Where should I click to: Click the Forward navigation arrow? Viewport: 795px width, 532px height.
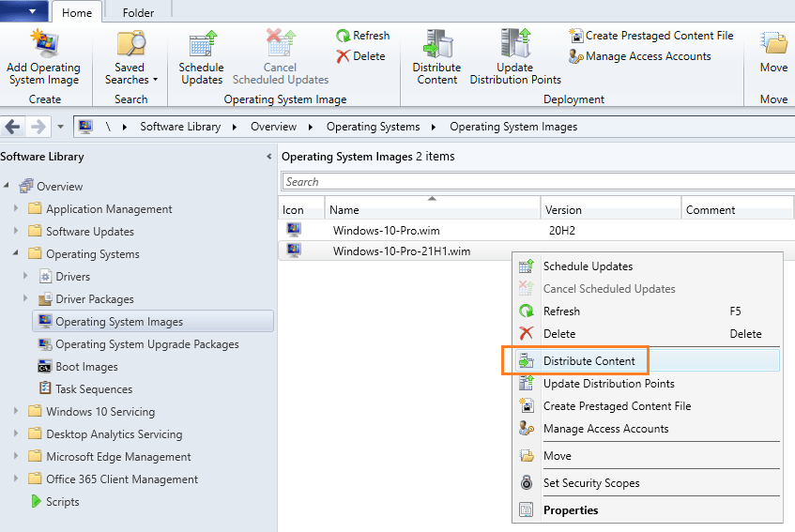[x=38, y=126]
